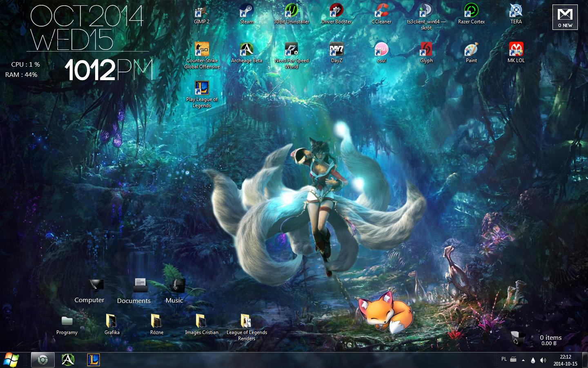
Task: Click the sleeping fox desktop gadget
Action: pyautogui.click(x=385, y=312)
